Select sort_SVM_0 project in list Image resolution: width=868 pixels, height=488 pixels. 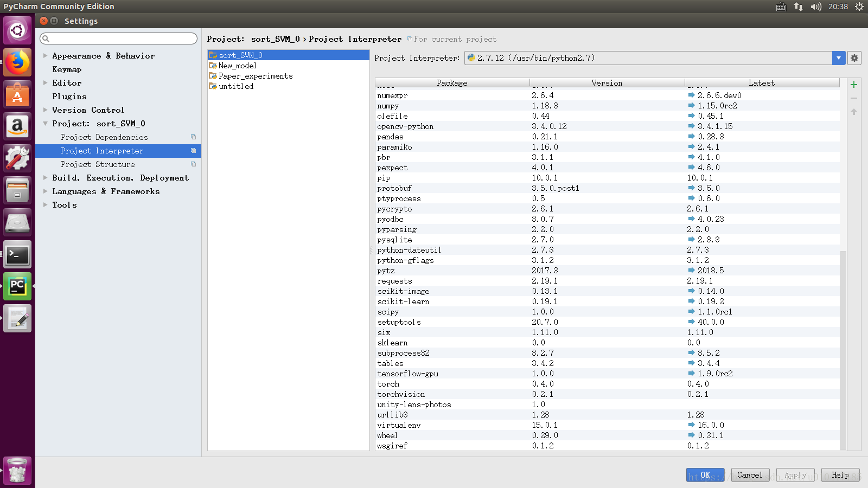point(289,55)
